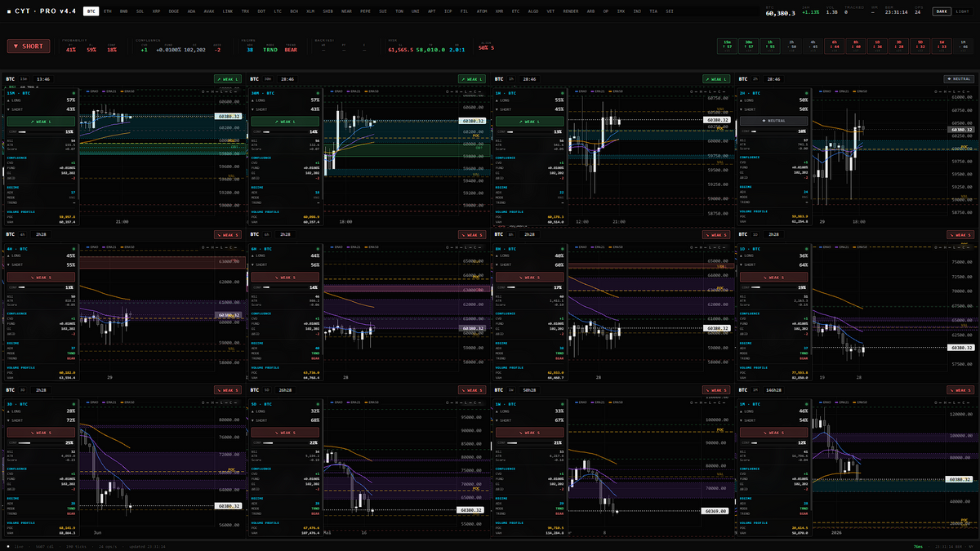980x551 pixels.
Task: Click the 60369.00 price tag on 1W chart
Action: 716,511
